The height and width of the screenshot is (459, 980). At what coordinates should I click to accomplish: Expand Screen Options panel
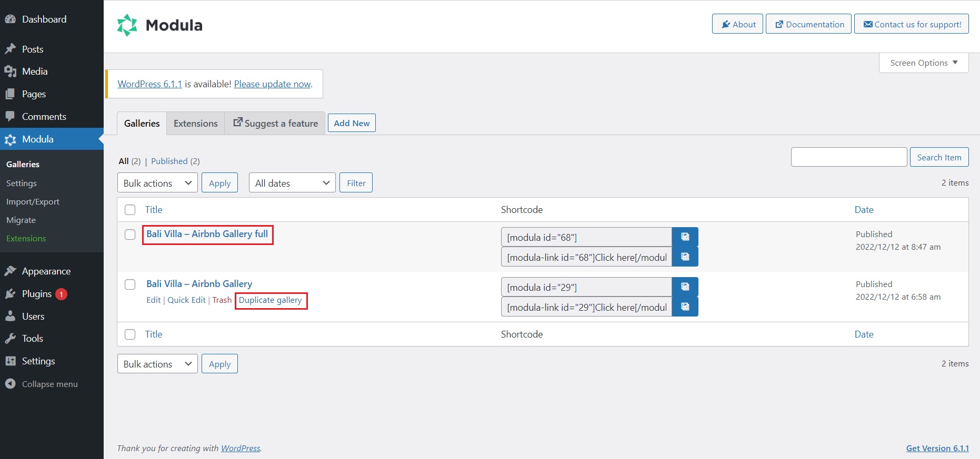coord(923,63)
